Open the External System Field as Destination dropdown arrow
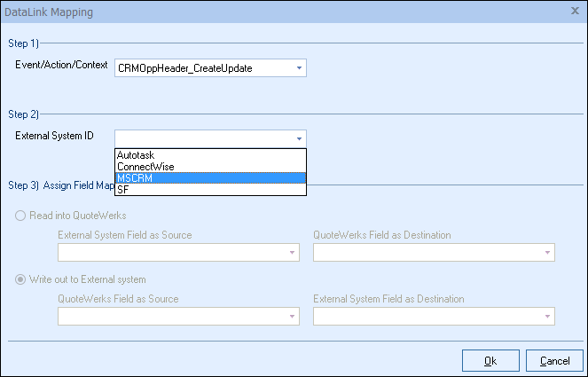Image resolution: width=588 pixels, height=377 pixels. [547, 317]
